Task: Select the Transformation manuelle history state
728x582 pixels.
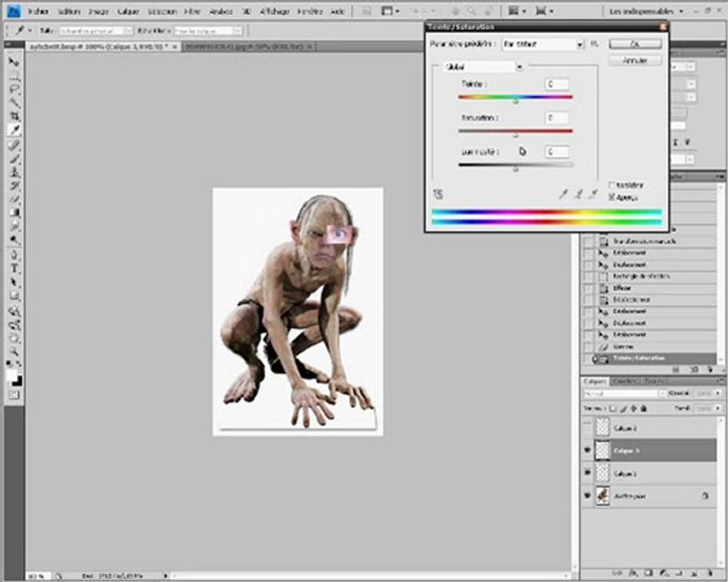Action: point(649,242)
